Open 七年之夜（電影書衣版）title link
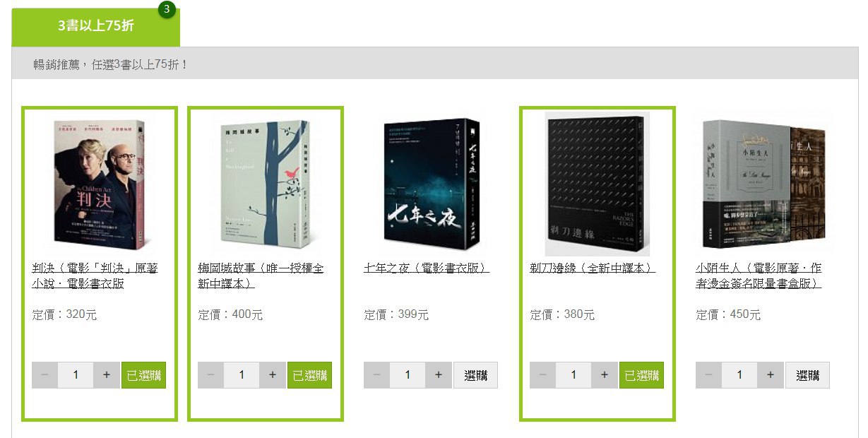Screen dimensions: 868x438 (427, 268)
